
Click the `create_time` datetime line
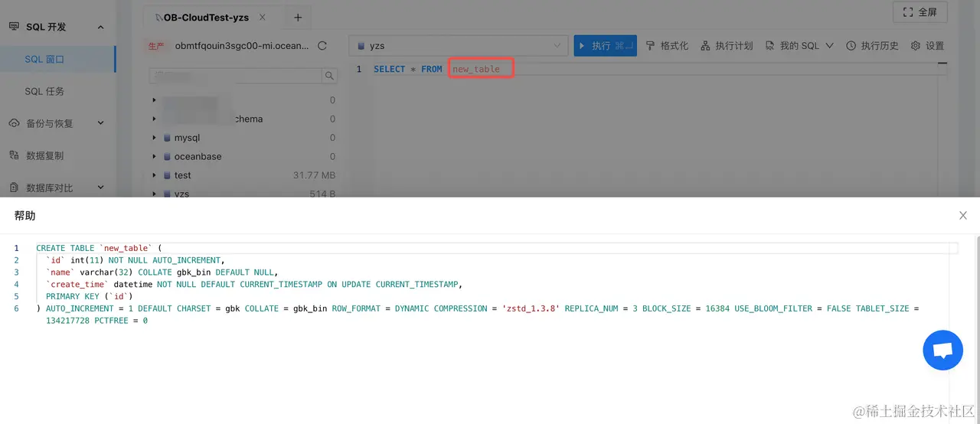(254, 284)
